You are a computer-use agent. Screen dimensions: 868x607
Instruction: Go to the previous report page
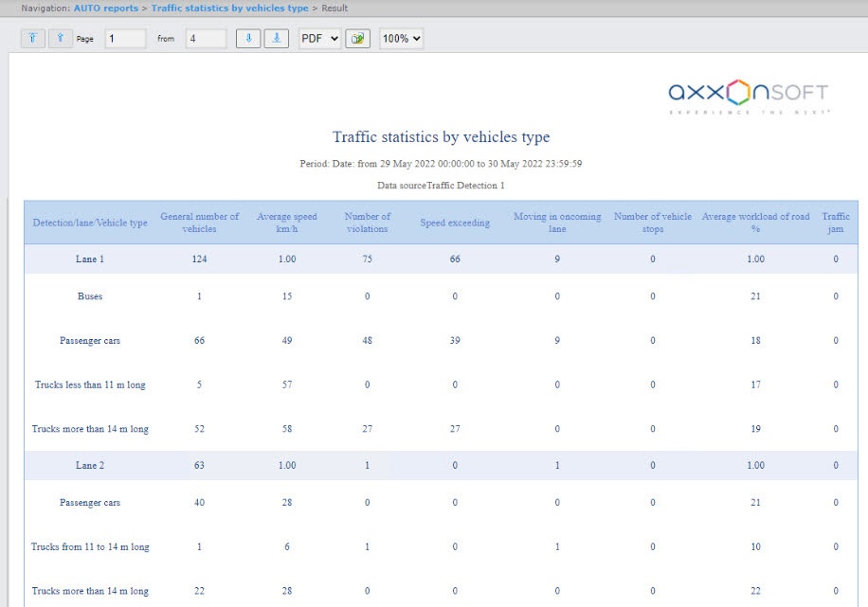click(61, 39)
